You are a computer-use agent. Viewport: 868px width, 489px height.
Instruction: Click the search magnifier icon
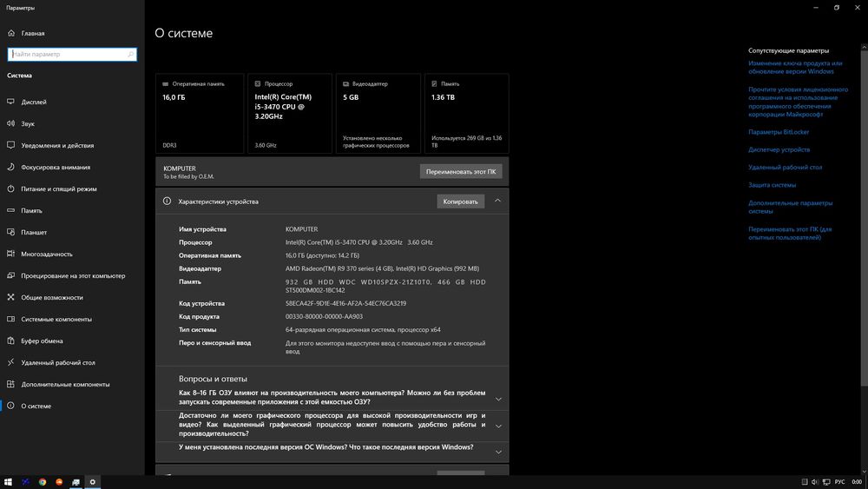point(131,54)
